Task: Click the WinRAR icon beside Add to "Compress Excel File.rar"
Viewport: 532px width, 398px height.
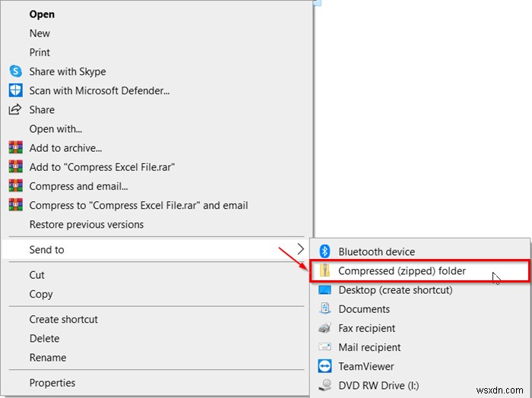Action: [16, 167]
